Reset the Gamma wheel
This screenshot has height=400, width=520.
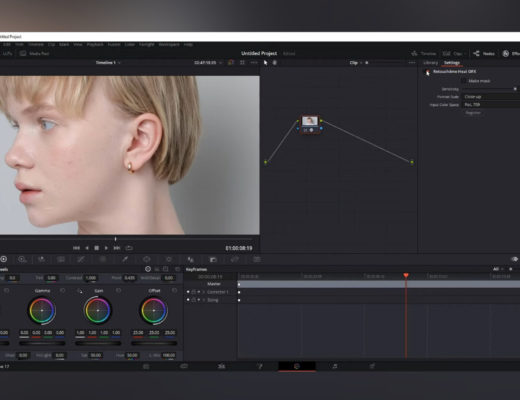click(62, 291)
